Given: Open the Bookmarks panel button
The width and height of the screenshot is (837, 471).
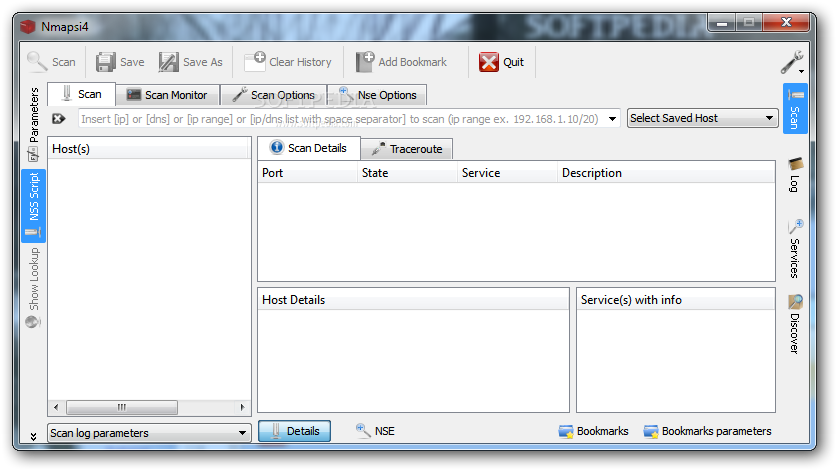Looking at the screenshot, I should [593, 431].
